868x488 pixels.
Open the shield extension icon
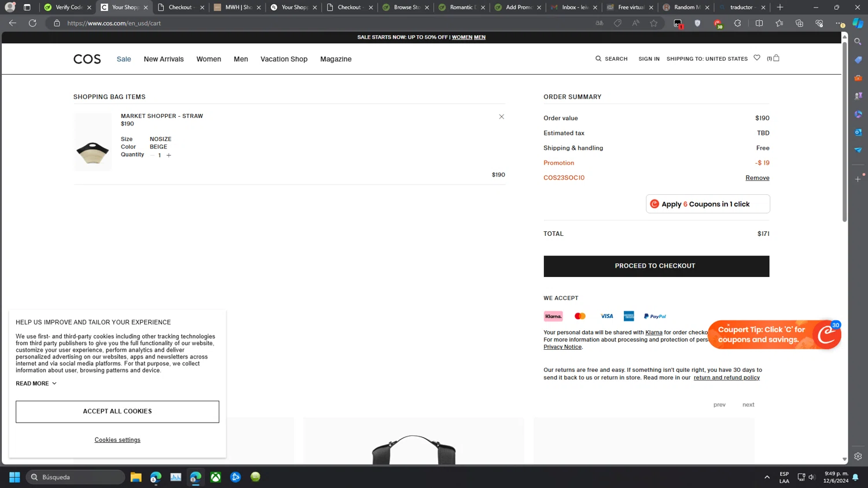click(x=697, y=23)
